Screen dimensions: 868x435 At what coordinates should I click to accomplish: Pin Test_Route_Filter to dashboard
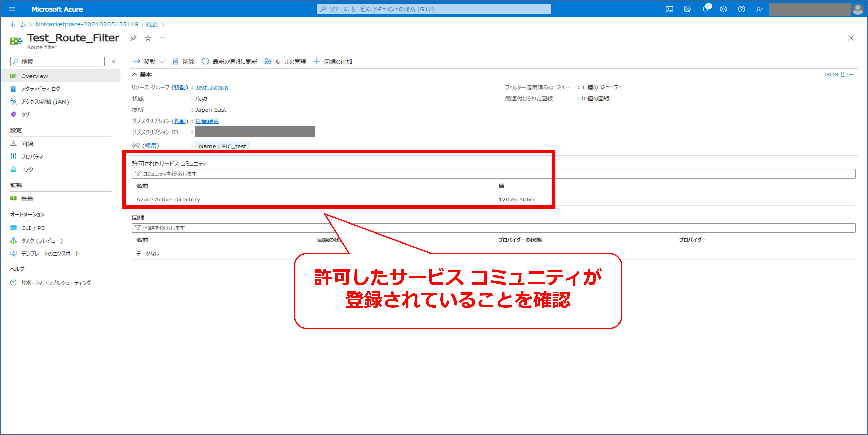coord(134,38)
